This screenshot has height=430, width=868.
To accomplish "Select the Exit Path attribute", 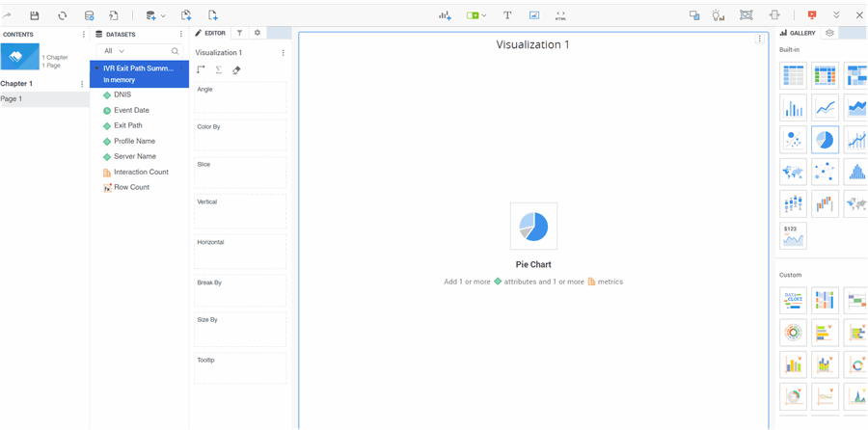I will pyautogui.click(x=127, y=125).
